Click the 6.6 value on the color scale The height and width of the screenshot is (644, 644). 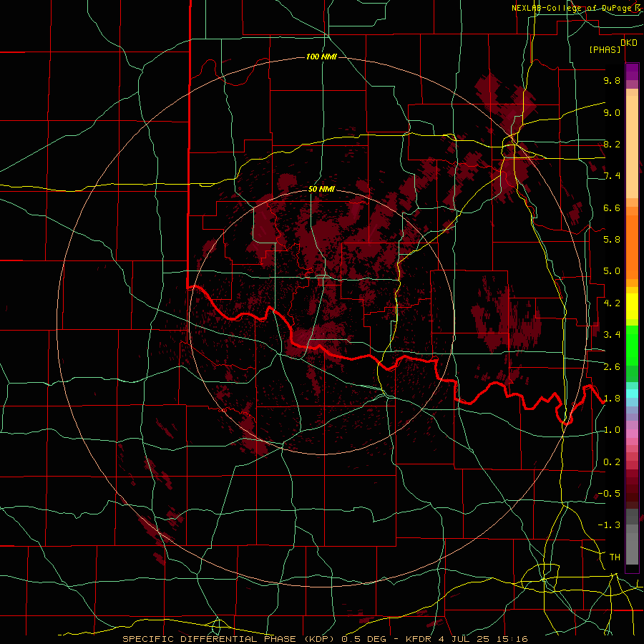[612, 208]
